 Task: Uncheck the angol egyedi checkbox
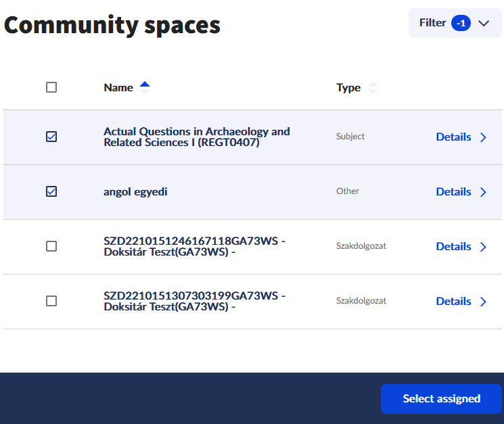[51, 192]
